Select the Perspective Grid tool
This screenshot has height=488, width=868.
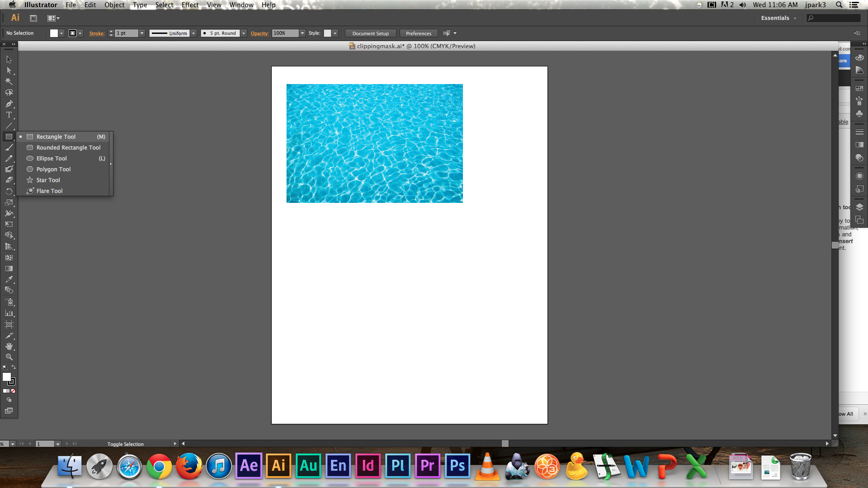pos(9,246)
